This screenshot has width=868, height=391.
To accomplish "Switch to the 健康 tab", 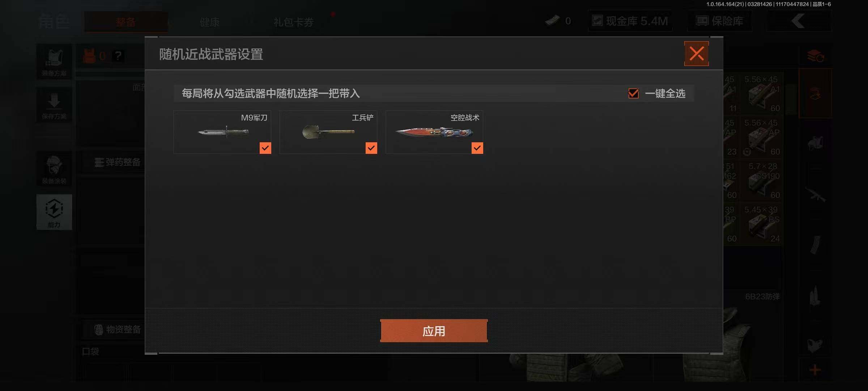I will coord(210,22).
